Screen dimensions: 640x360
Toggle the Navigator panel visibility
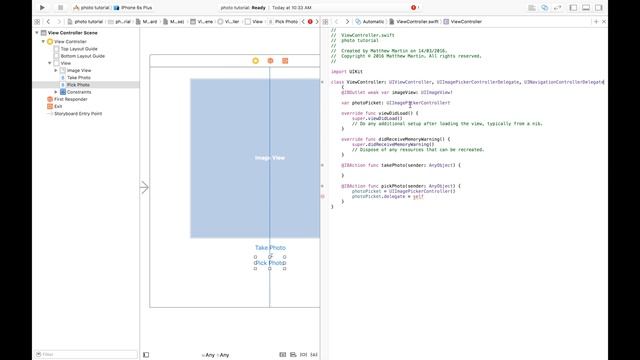click(573, 8)
